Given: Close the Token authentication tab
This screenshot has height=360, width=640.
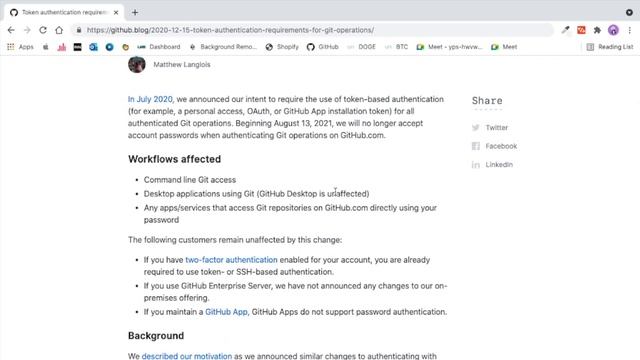Looking at the screenshot, I should (116, 13).
